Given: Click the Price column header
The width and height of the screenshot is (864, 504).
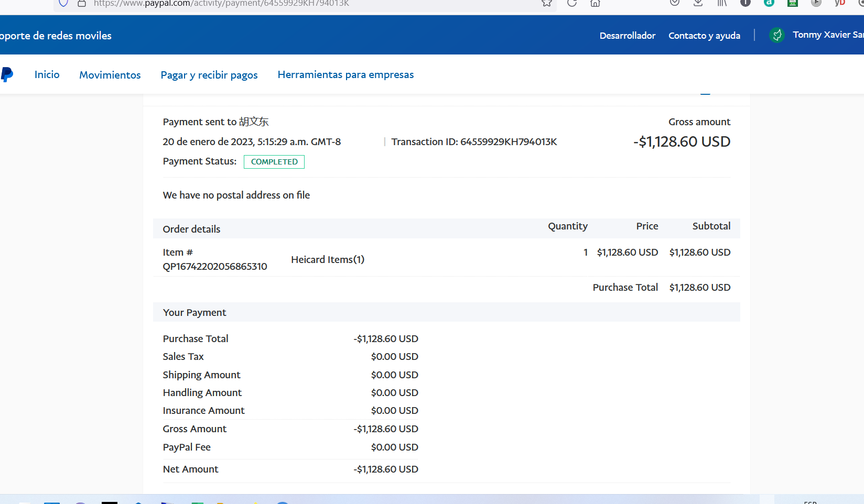Looking at the screenshot, I should coord(647,226).
